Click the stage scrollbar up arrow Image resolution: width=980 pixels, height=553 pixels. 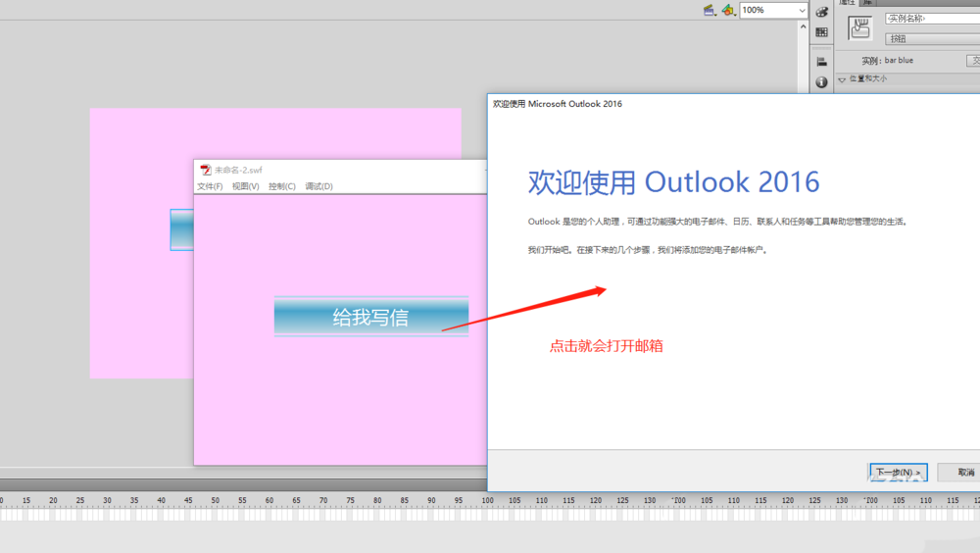[804, 26]
